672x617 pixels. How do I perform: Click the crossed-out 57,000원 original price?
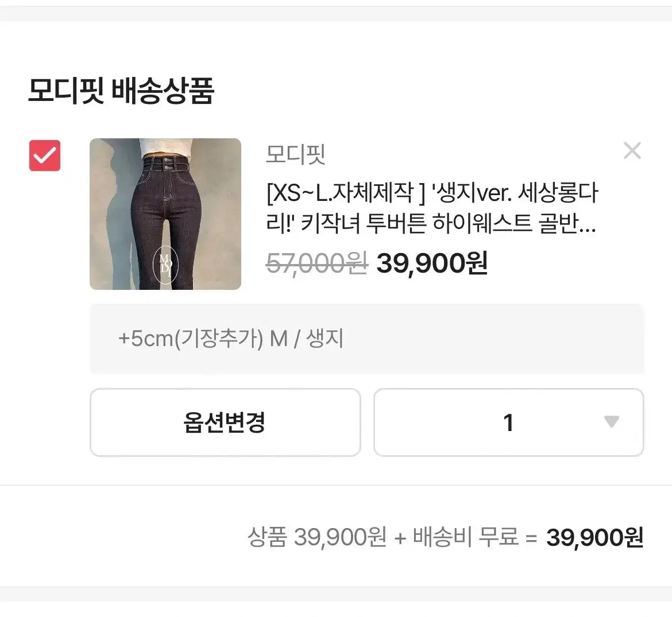(316, 263)
